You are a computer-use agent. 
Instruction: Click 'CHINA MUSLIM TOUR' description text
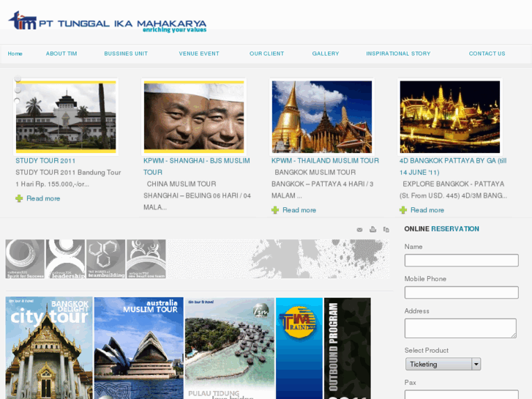[x=181, y=184]
